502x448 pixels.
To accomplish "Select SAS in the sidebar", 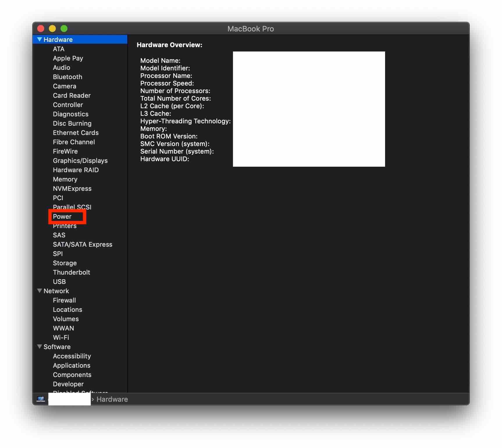I will pos(59,235).
